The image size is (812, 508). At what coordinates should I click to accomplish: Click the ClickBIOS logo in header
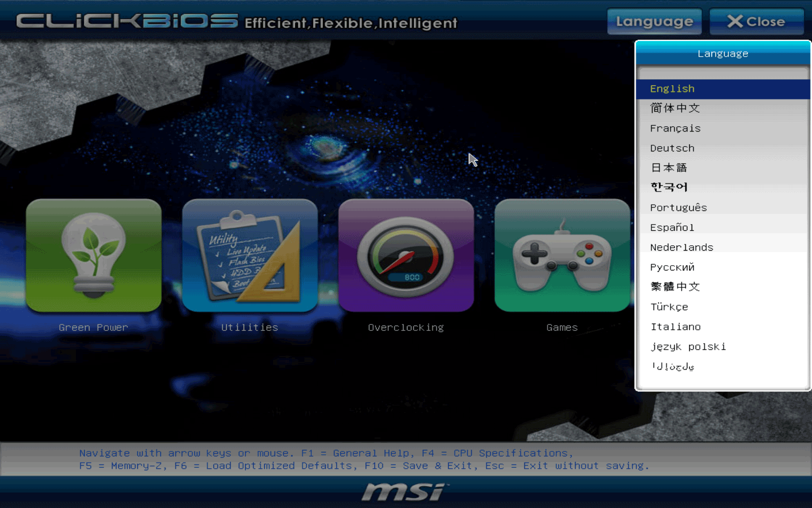tap(127, 21)
